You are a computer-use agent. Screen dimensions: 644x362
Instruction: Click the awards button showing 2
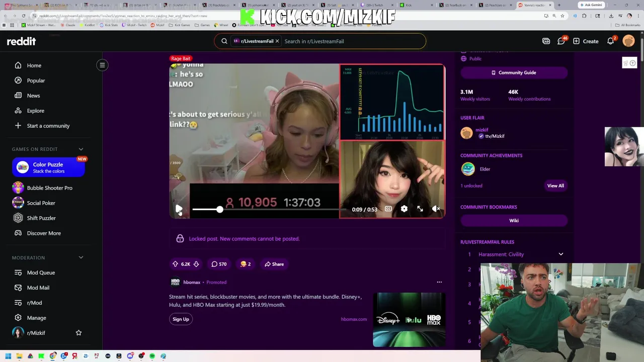(246, 264)
